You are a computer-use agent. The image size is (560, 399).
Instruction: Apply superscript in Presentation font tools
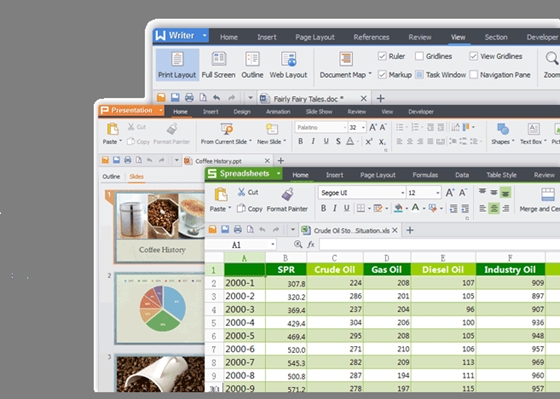coord(369,141)
